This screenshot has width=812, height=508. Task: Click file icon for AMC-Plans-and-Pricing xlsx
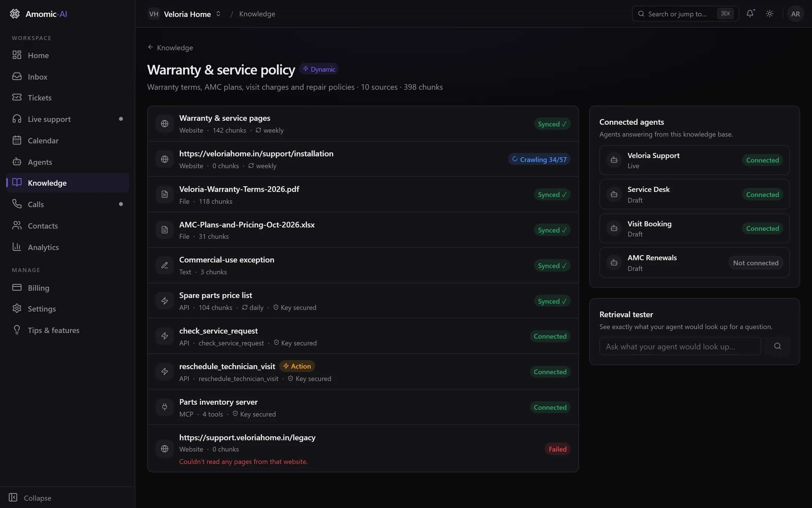click(165, 230)
